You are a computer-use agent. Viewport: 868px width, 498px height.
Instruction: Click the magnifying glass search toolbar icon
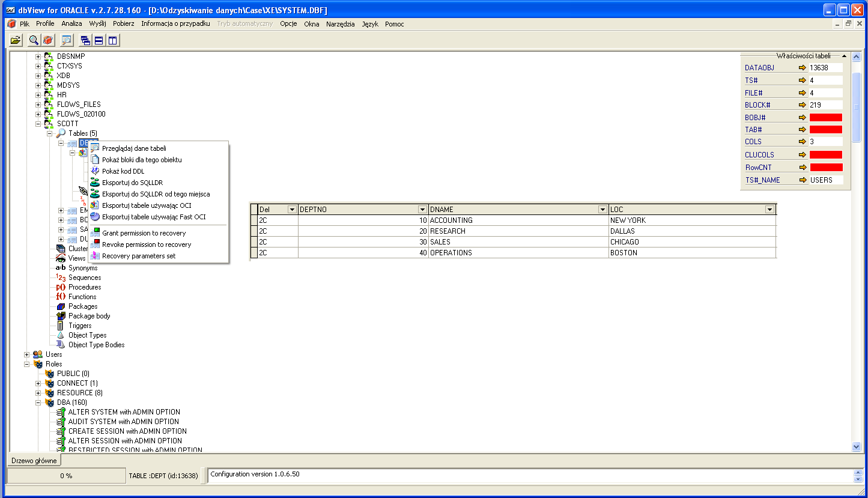(34, 40)
